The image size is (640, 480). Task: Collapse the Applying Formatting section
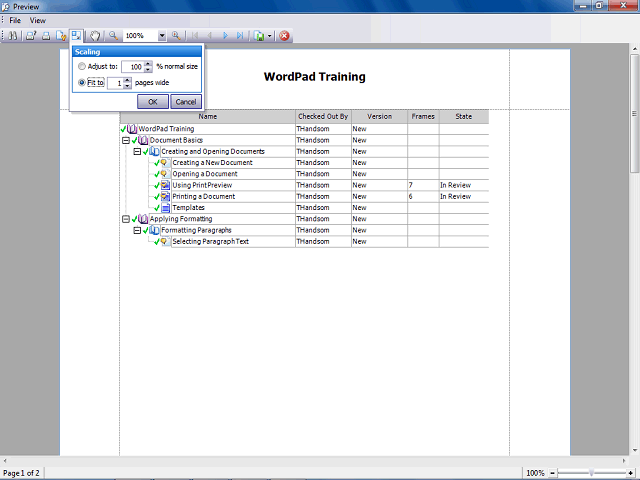click(x=126, y=219)
